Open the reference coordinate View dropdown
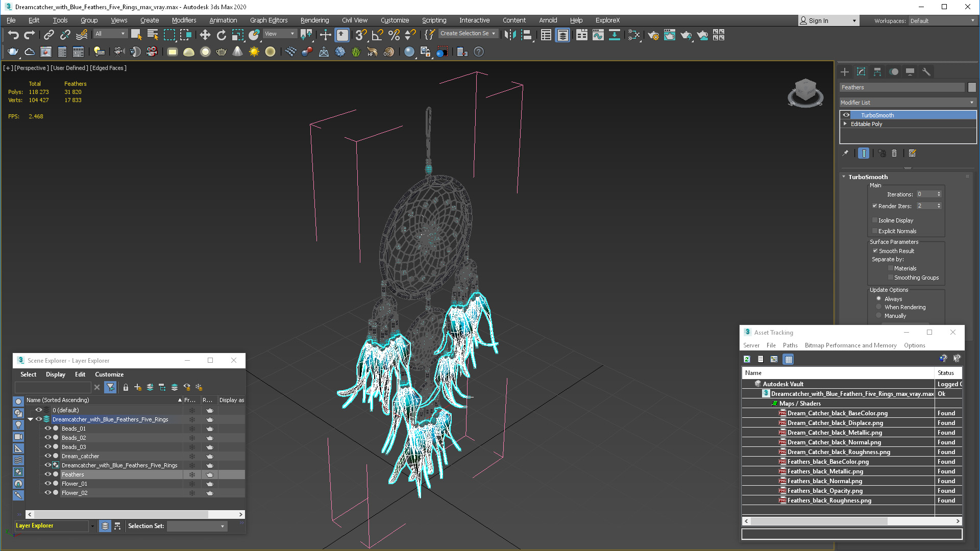Viewport: 980px width, 551px height. click(280, 34)
